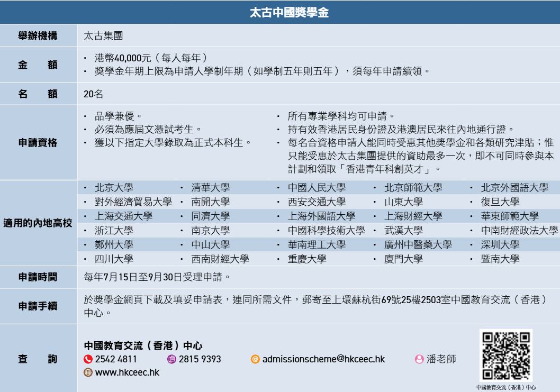The height and width of the screenshot is (392, 560).
Task: Click the 太古集團 cell
Action: point(103,35)
